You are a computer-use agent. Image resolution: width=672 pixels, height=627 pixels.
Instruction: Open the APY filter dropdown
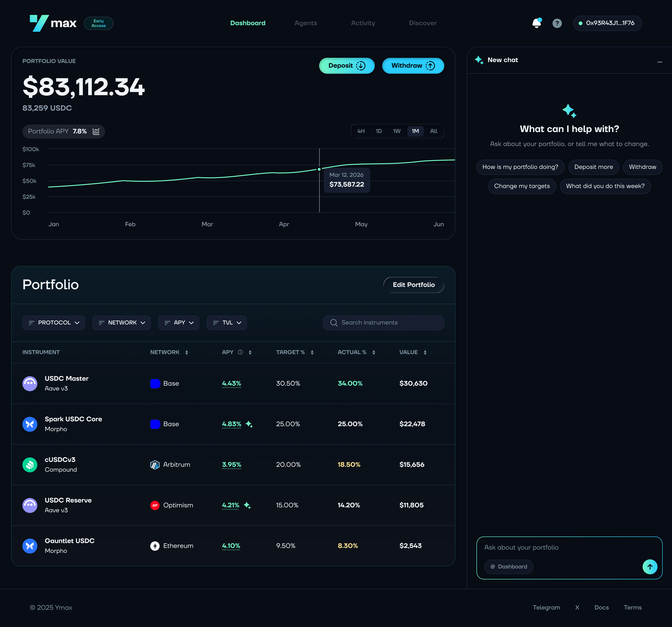point(178,323)
